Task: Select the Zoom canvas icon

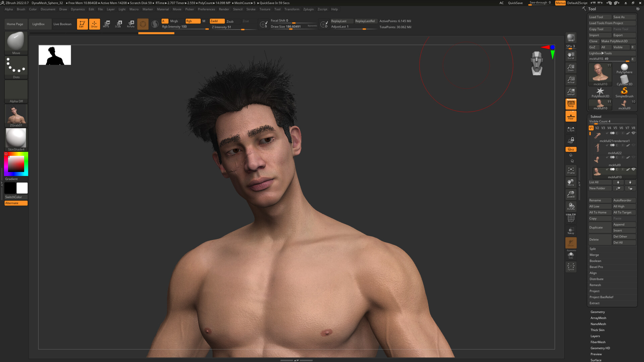Action: (x=571, y=68)
